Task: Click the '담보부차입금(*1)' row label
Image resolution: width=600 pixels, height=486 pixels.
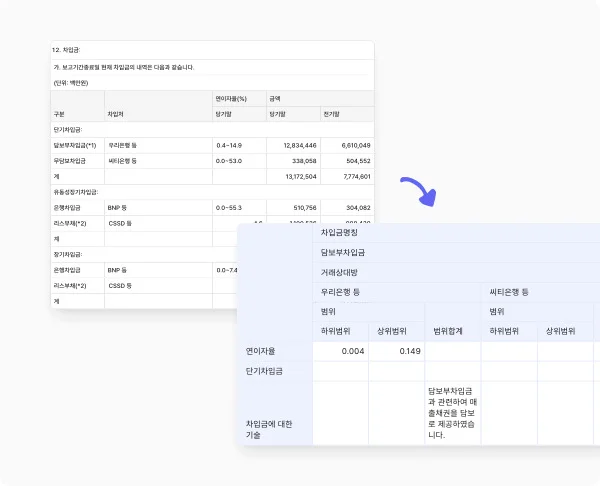Action: coord(76,145)
